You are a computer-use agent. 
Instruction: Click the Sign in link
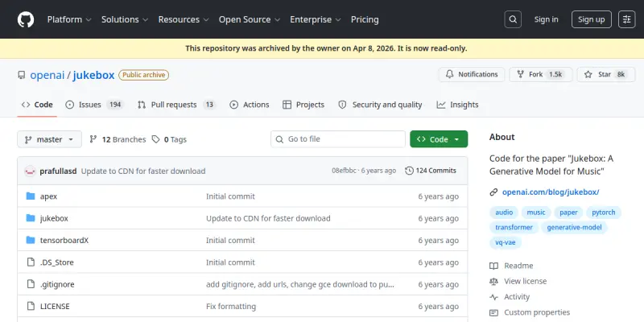click(546, 19)
